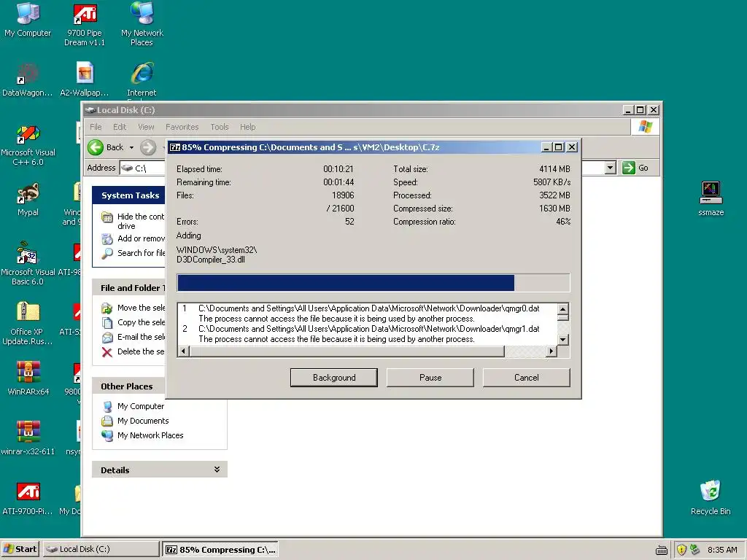Select DataWagon desktop shortcut
The height and width of the screenshot is (560, 747).
(x=27, y=80)
